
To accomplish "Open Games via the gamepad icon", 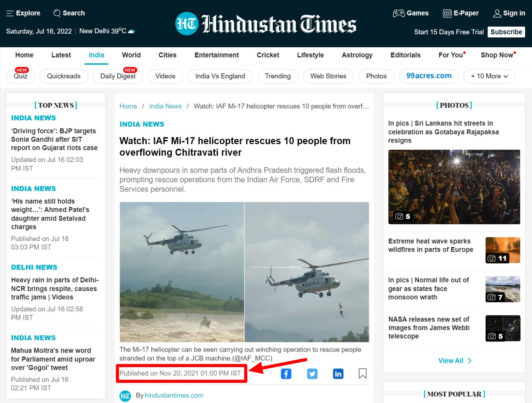I will 398,13.
